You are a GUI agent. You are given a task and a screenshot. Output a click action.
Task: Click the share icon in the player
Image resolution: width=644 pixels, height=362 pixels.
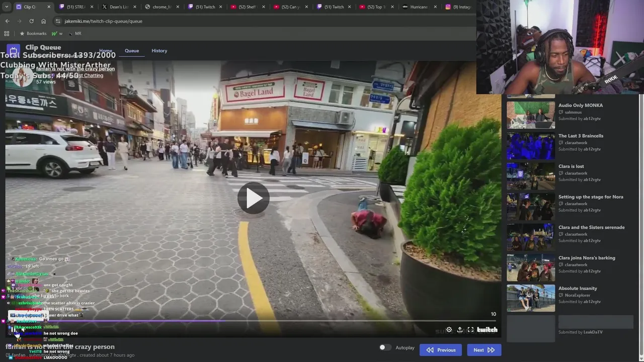click(460, 330)
